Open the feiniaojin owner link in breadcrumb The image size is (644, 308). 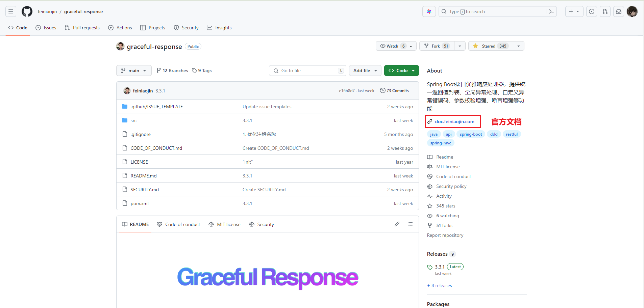coord(47,11)
